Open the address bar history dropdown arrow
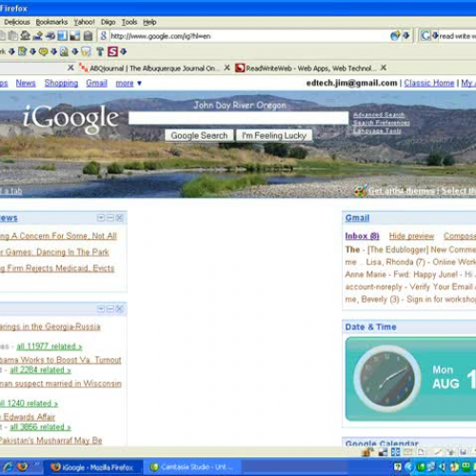This screenshot has height=476, width=476. click(406, 35)
